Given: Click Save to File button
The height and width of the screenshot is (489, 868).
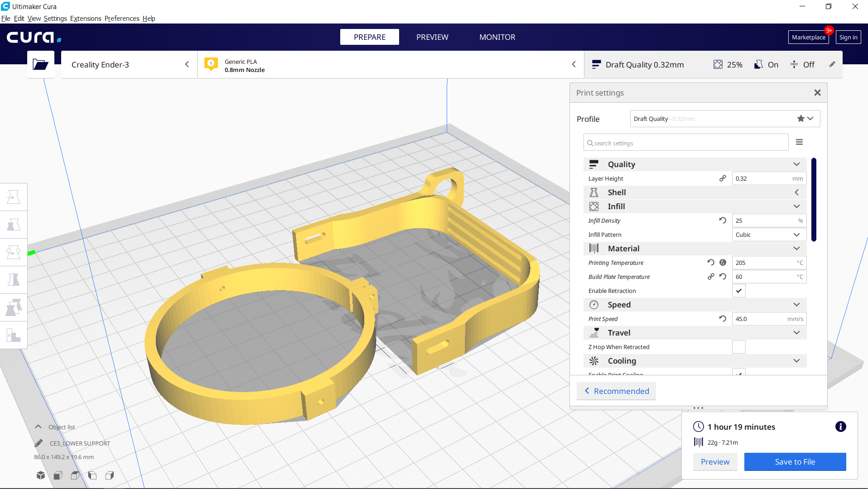Looking at the screenshot, I should [795, 461].
